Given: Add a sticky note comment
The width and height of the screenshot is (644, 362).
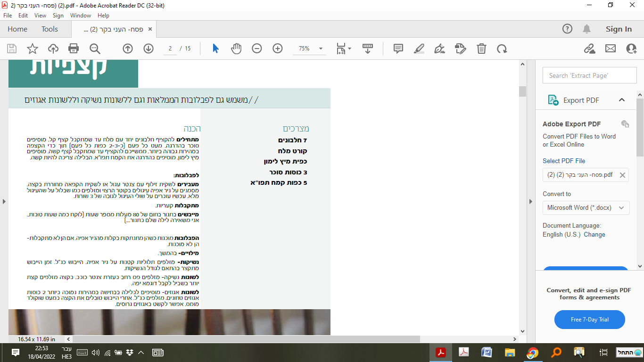Looking at the screenshot, I should [398, 49].
